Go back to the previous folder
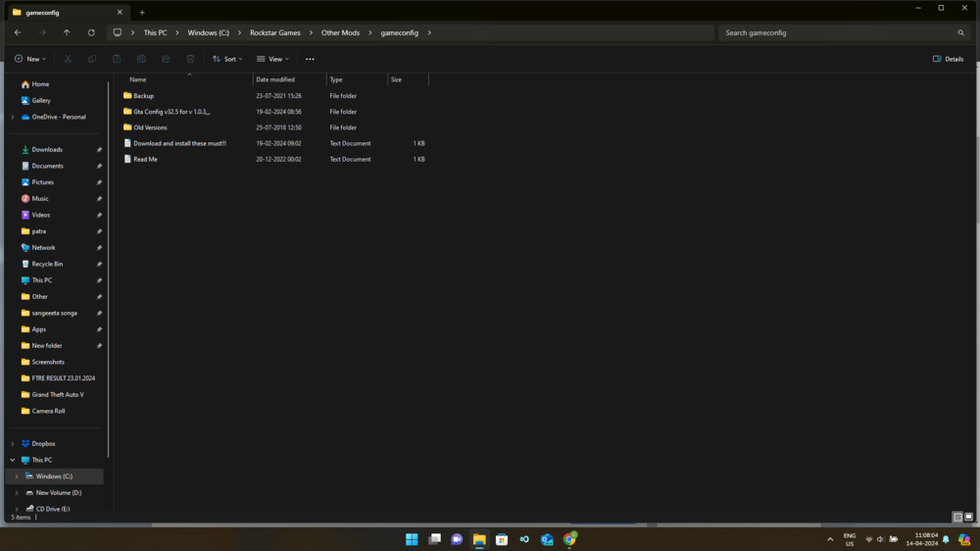Screen dimensions: 980x551 coord(18,32)
